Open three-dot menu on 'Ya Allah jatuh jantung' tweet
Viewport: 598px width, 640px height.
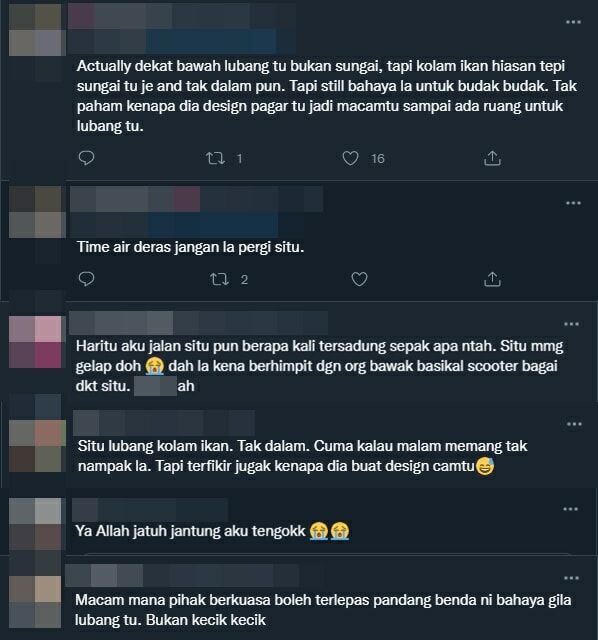click(x=571, y=509)
